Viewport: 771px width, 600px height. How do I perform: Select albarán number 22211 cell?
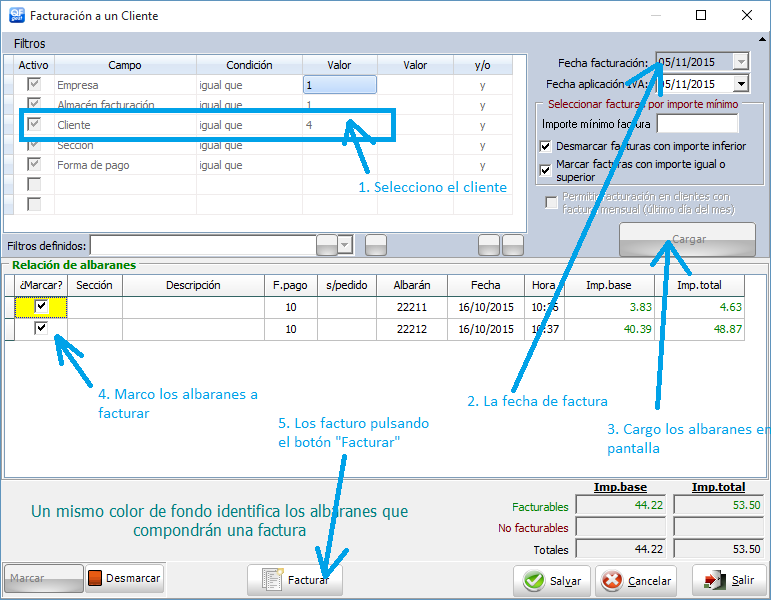coord(412,307)
